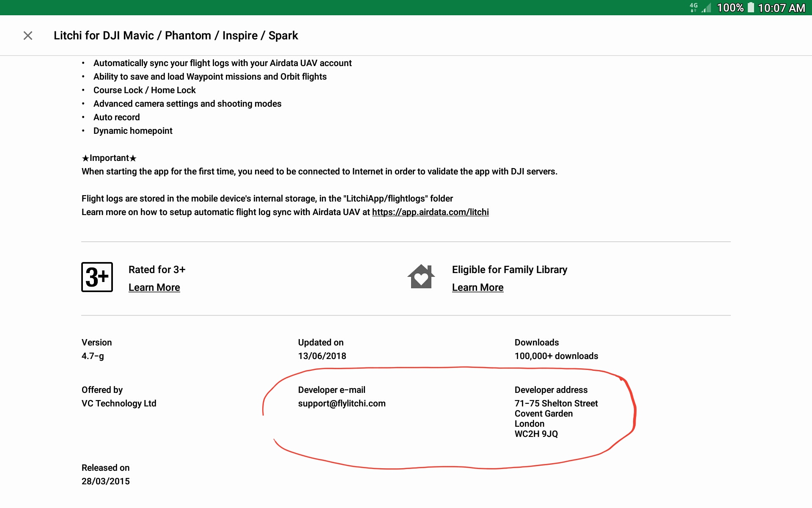Tap the Course Lock / Home Lock bullet
812x508 pixels.
(x=144, y=90)
